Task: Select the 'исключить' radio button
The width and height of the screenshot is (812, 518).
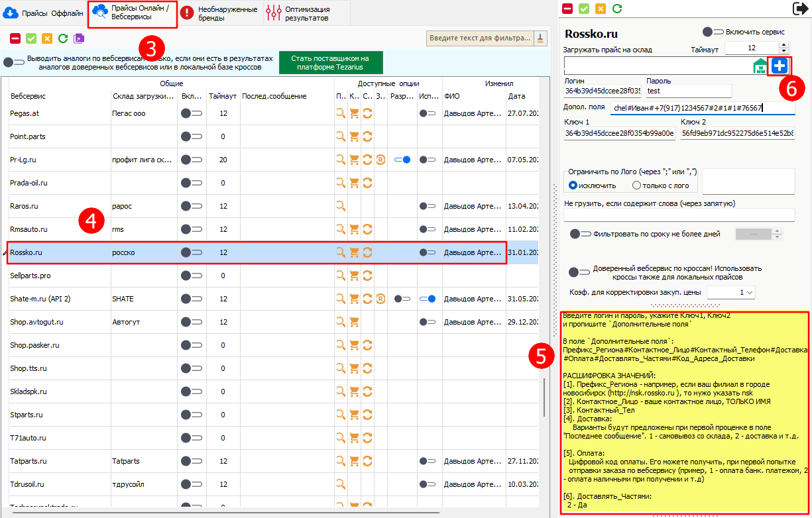Action: (x=573, y=185)
